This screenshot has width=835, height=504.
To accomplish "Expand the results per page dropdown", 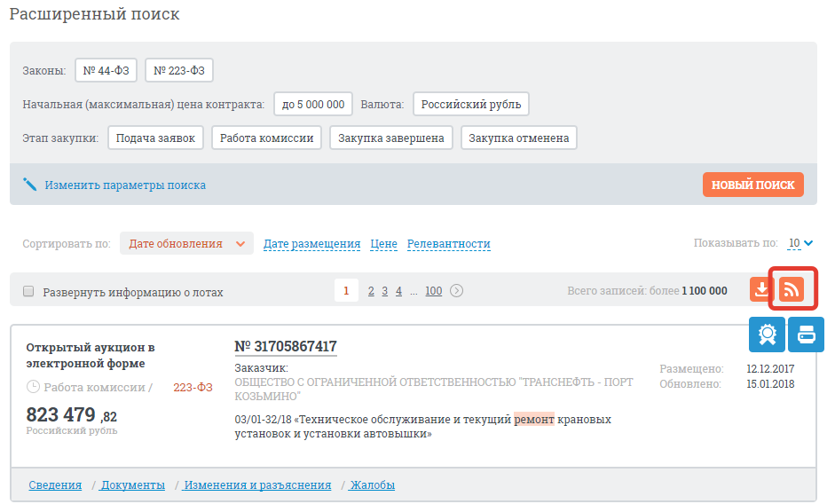I will pos(800,243).
